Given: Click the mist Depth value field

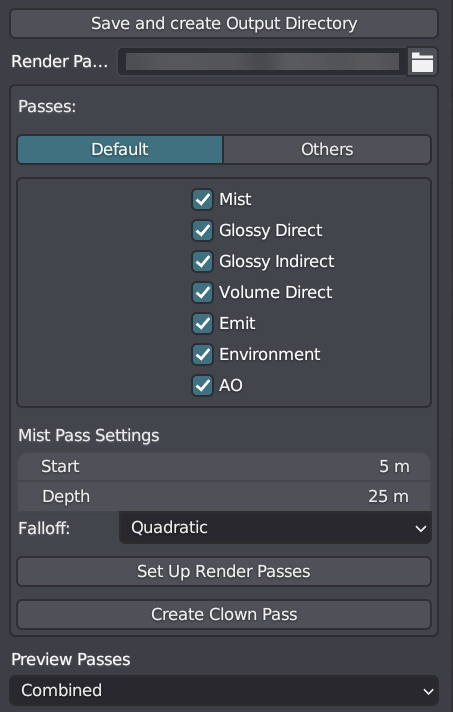Looking at the screenshot, I should point(224,497).
